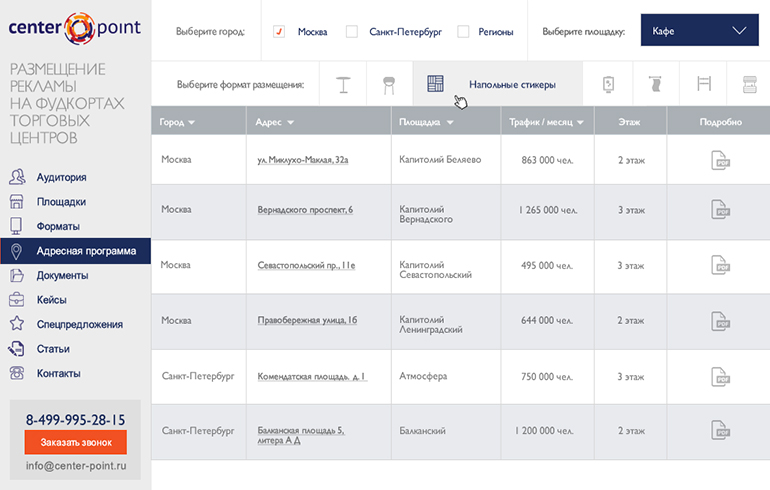
Task: Open address ул. Миклухо-Маклая, 32а
Action: (303, 160)
